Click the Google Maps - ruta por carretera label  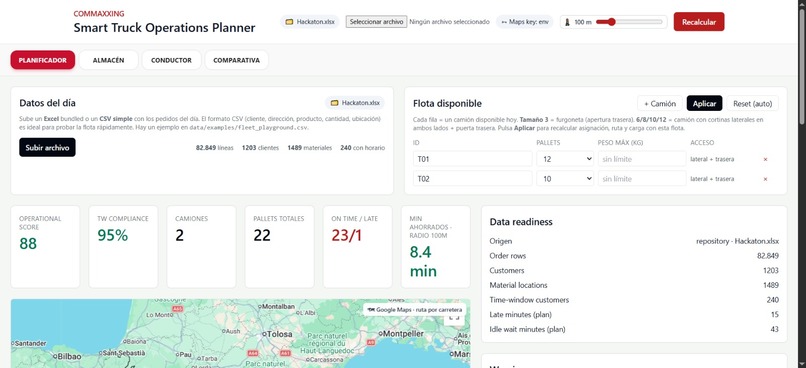coord(415,310)
